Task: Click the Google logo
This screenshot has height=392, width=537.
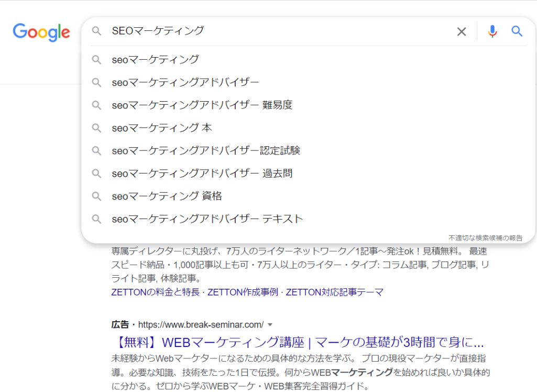Action: pos(41,32)
